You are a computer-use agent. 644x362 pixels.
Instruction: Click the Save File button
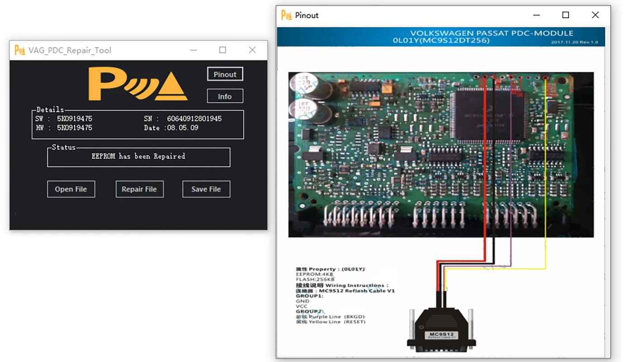(206, 189)
